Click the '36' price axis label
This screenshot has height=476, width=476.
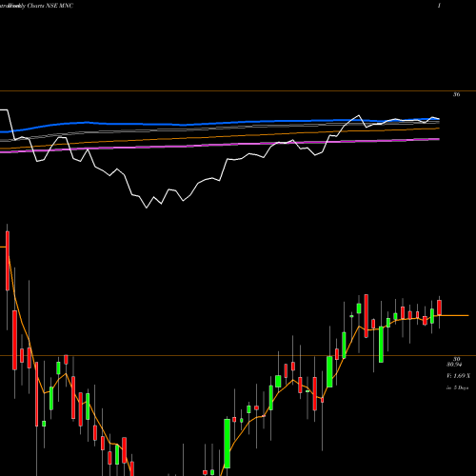456,94
